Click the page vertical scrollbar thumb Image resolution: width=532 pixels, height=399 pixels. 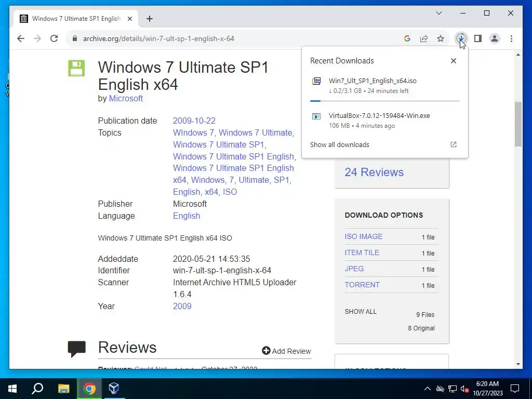point(518,124)
